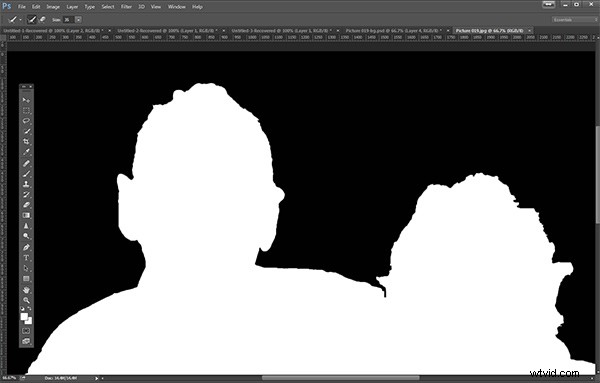Click the Photoshop Ps logo
The width and height of the screenshot is (600, 383).
[7, 6]
